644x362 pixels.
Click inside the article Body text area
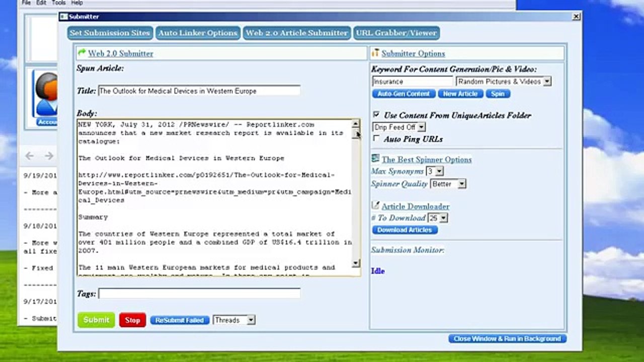pyautogui.click(x=214, y=197)
